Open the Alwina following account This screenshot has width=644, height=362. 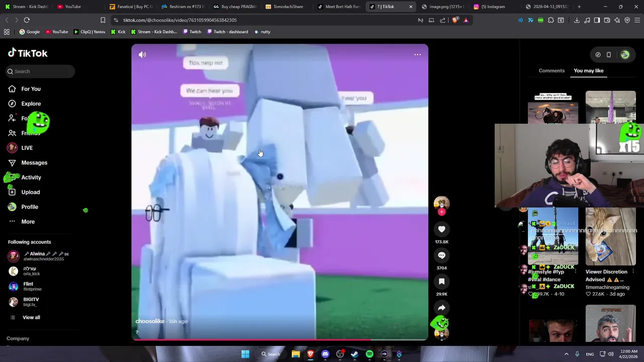click(x=39, y=256)
